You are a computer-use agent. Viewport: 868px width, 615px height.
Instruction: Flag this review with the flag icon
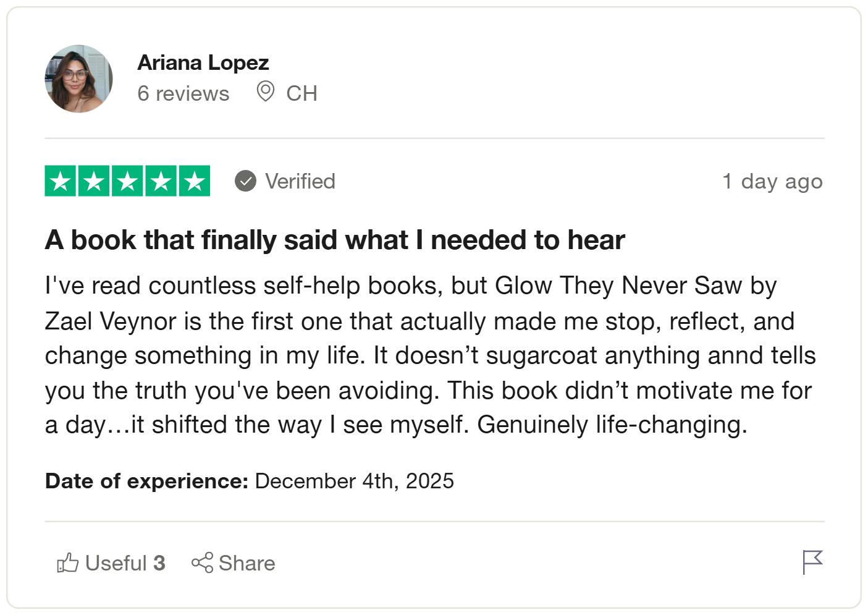(812, 562)
